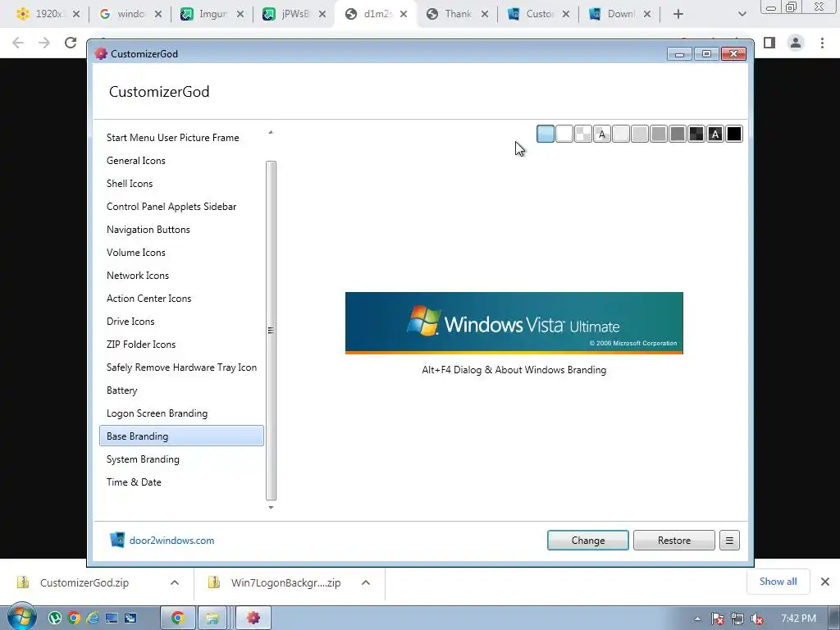The width and height of the screenshot is (840, 630).
Task: Pick the dark checkerboard background swatch
Action: tap(696, 134)
